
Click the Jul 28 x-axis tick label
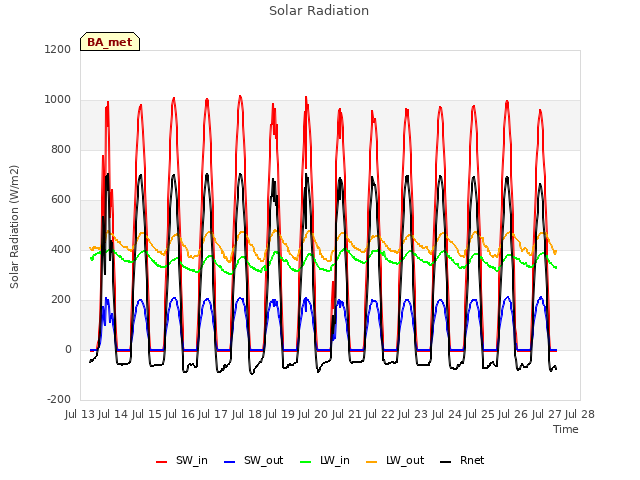(x=580, y=415)
